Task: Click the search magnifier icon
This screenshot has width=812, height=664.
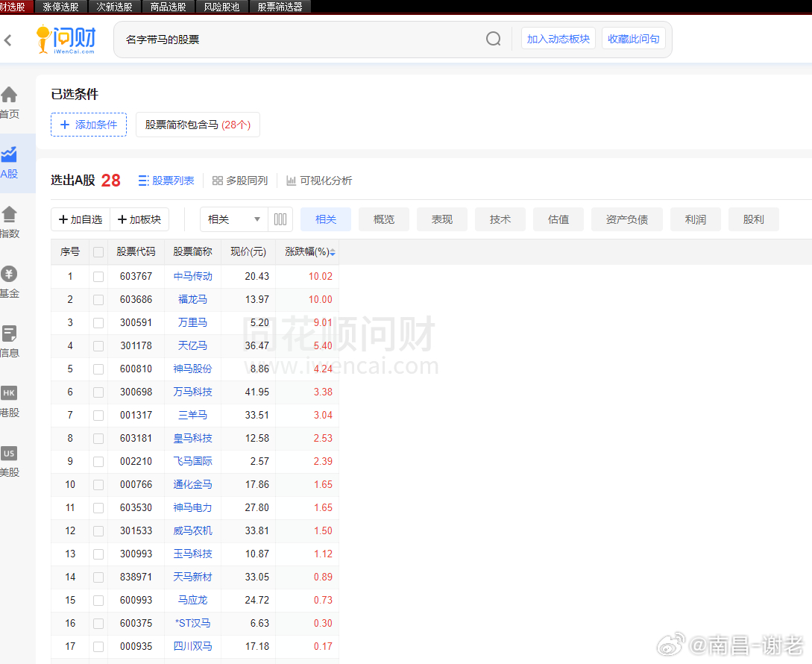Action: 493,39
